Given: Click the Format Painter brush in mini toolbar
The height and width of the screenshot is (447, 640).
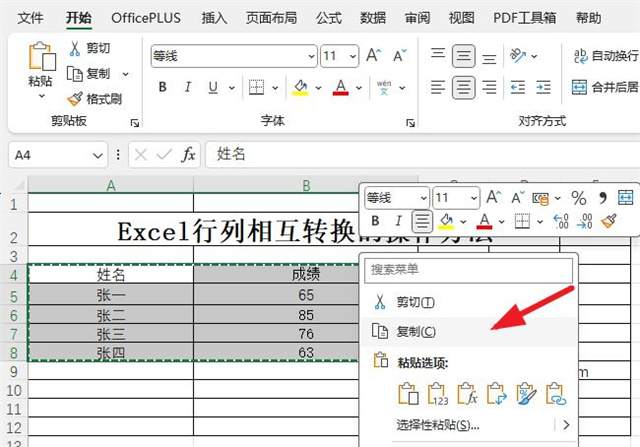Looking at the screenshot, I should (x=609, y=222).
